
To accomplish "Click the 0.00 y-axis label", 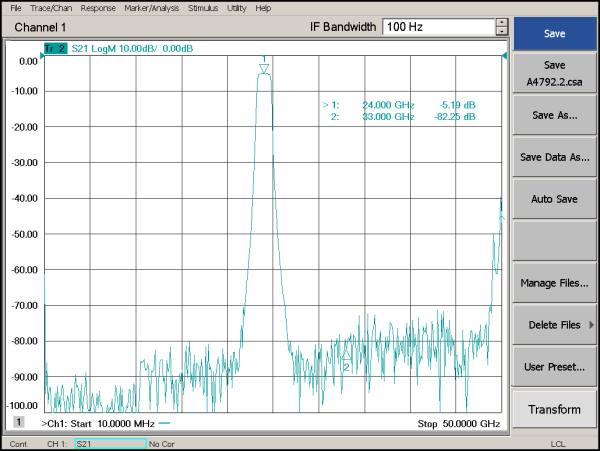I will [28, 61].
